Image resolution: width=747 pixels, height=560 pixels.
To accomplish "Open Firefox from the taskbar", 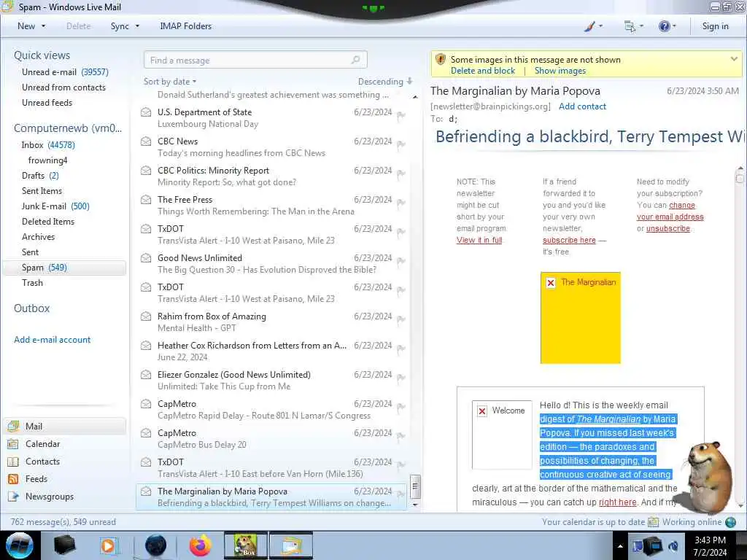I will click(201, 545).
